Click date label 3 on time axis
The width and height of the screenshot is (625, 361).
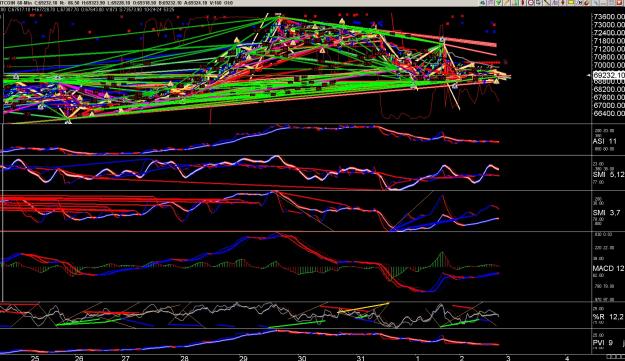tap(508, 358)
